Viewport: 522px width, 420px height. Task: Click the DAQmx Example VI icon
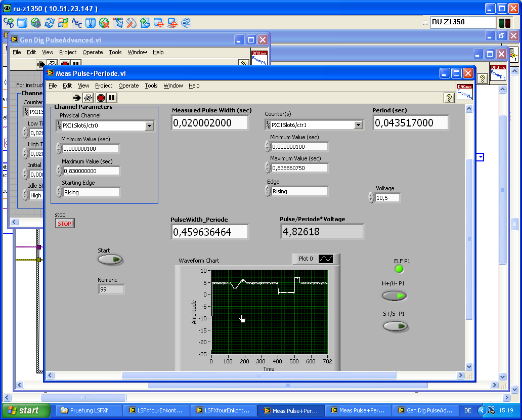[464, 92]
